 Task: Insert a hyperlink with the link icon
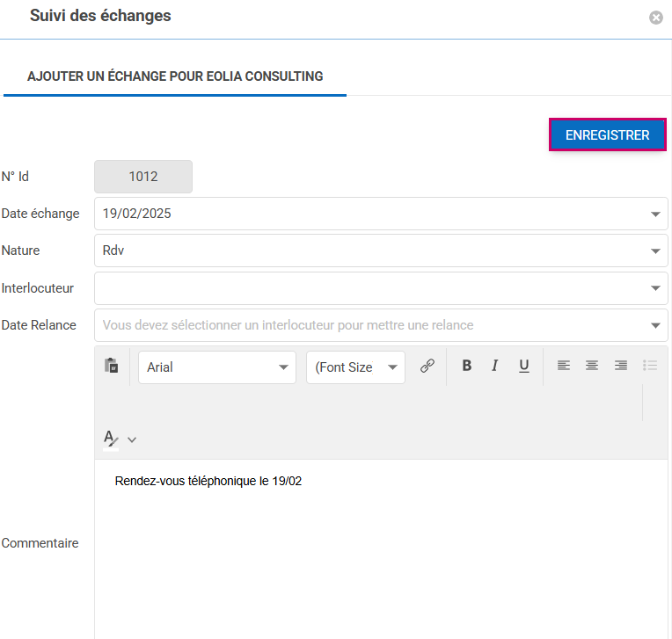(x=427, y=367)
